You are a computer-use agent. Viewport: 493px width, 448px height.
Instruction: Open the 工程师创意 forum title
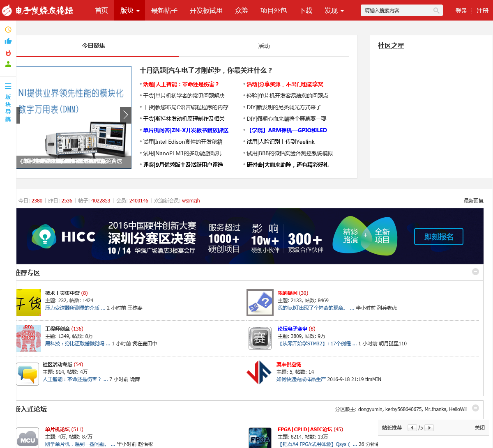click(x=58, y=329)
